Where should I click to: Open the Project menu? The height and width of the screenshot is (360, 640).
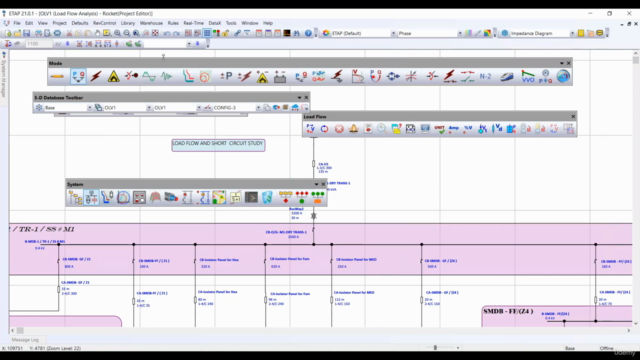(x=59, y=23)
